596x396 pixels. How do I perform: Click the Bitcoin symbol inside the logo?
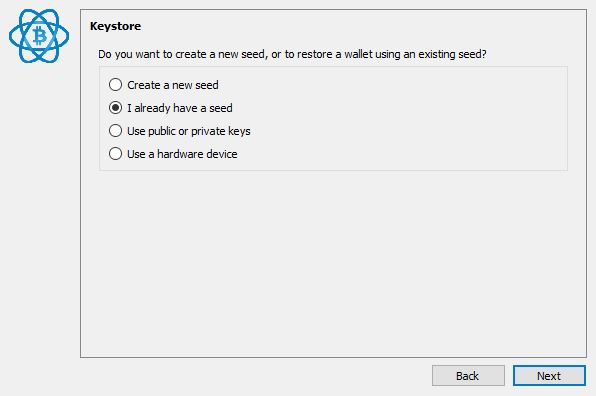40,36
